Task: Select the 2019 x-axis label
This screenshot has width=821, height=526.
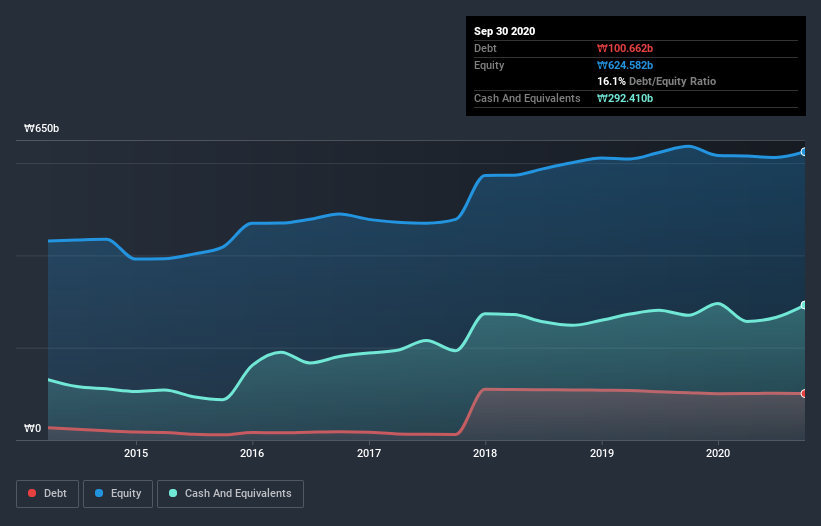Action: click(602, 453)
